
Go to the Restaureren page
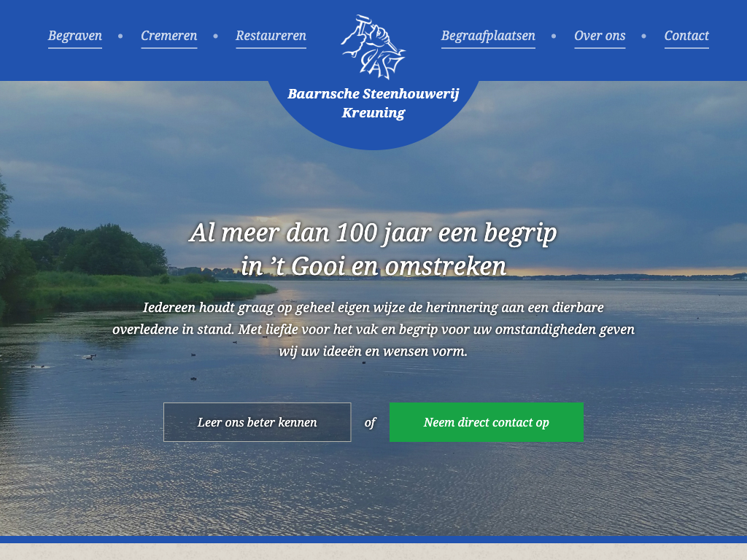(x=271, y=36)
